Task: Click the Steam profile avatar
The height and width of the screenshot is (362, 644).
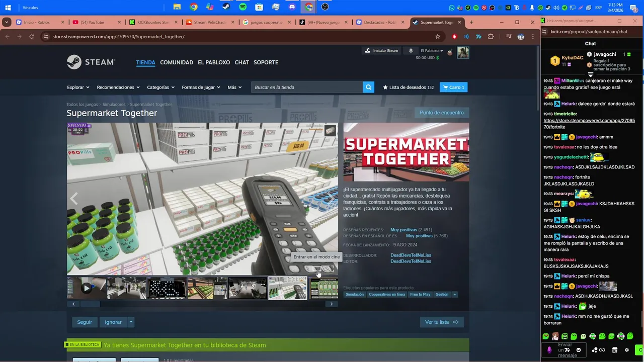Action: [x=463, y=53]
